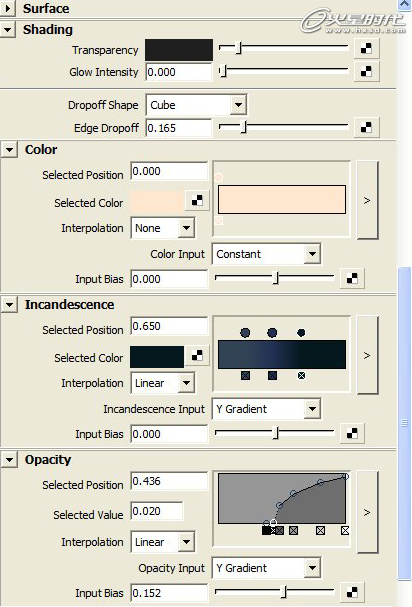This screenshot has width=412, height=607.
Task: Open the larger Color ramp editor with arrow button
Action: tap(367, 200)
